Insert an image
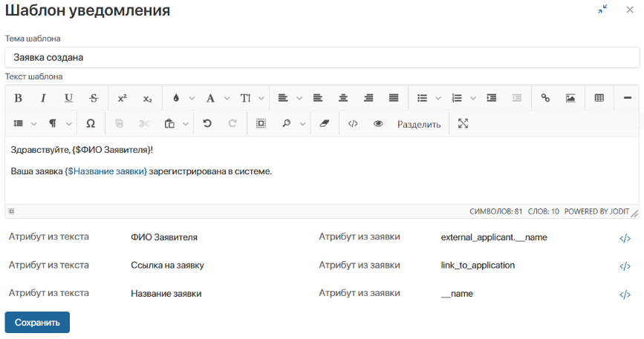Viewport: 644px width, 339px height. pyautogui.click(x=570, y=99)
